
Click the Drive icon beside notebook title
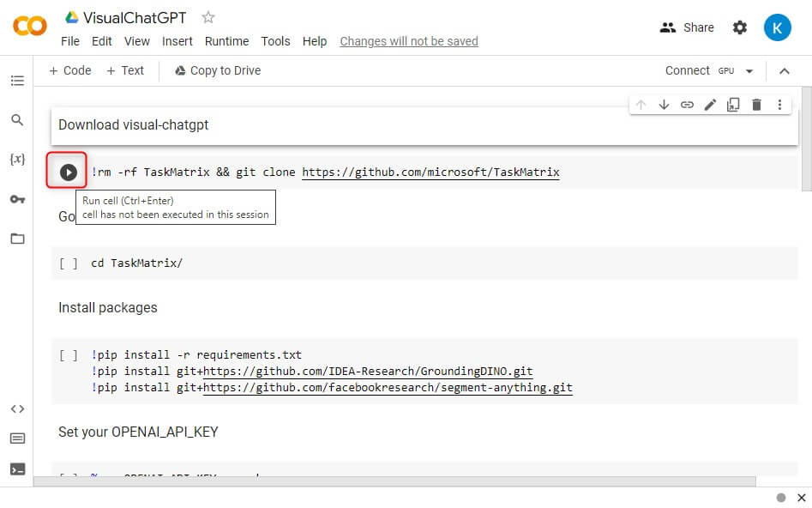pyautogui.click(x=71, y=18)
